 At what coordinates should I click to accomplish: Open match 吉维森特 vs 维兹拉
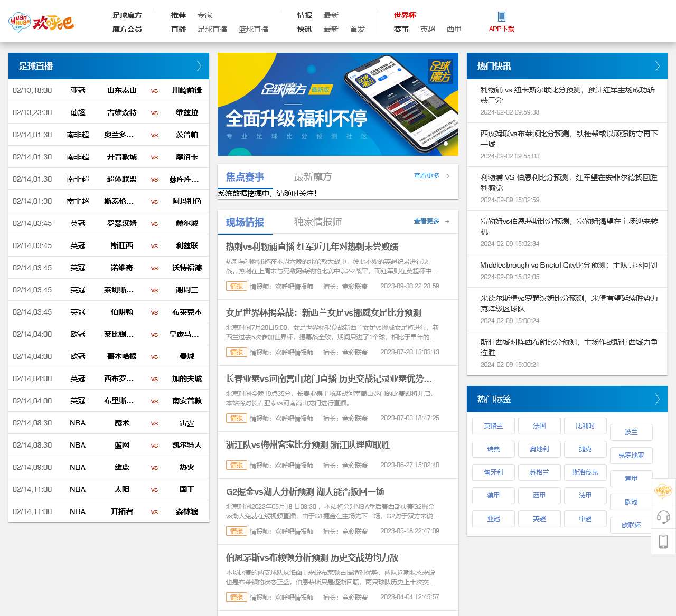coord(109,112)
